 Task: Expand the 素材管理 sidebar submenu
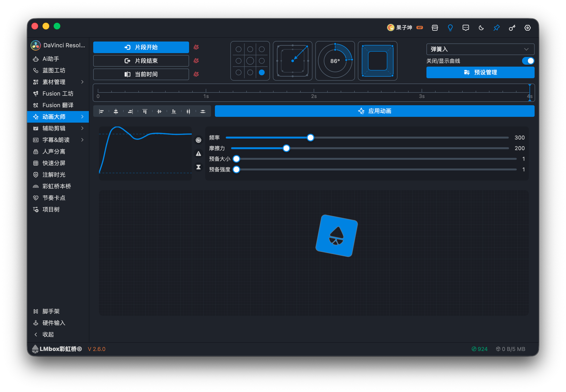[x=82, y=82]
